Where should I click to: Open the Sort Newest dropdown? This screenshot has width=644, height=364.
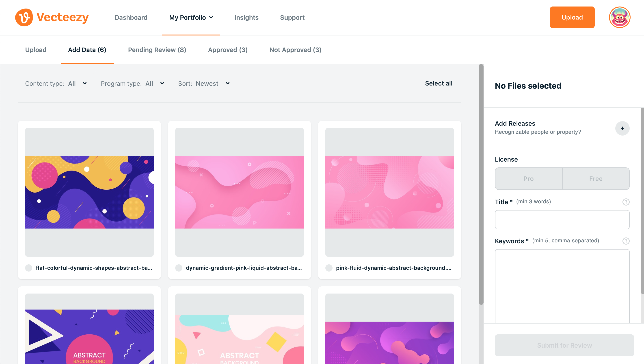pos(212,84)
